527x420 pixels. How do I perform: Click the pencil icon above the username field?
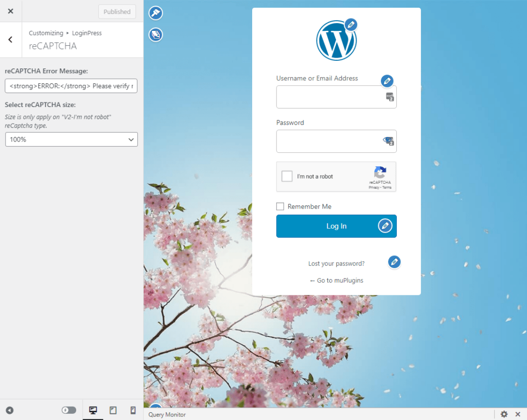click(x=387, y=81)
